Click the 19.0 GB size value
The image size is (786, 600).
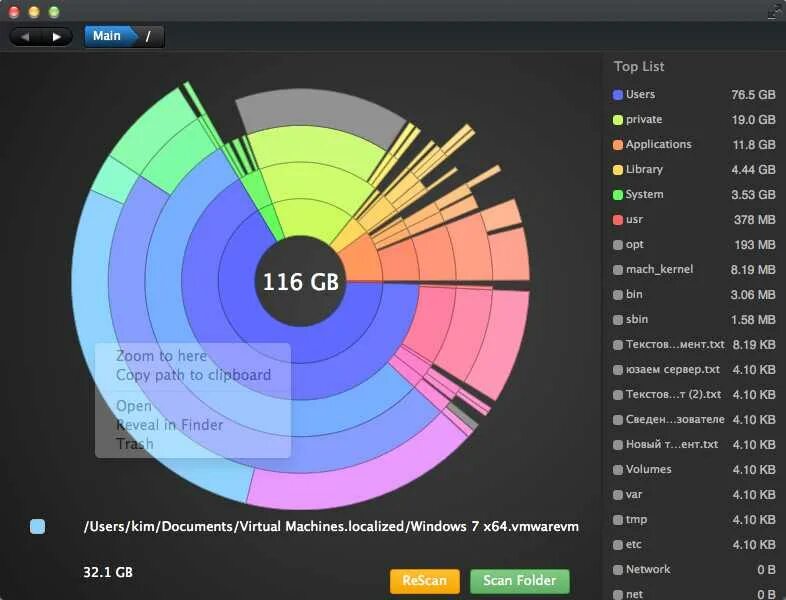(753, 120)
